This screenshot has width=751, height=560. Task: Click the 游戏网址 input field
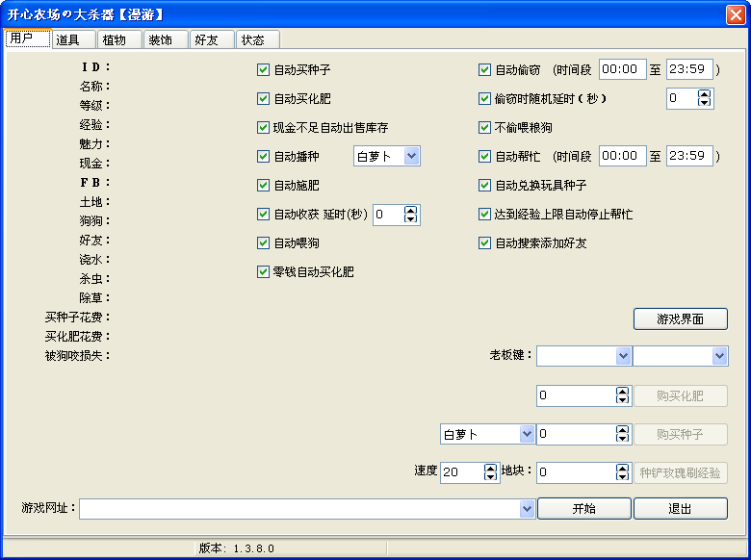pyautogui.click(x=299, y=509)
